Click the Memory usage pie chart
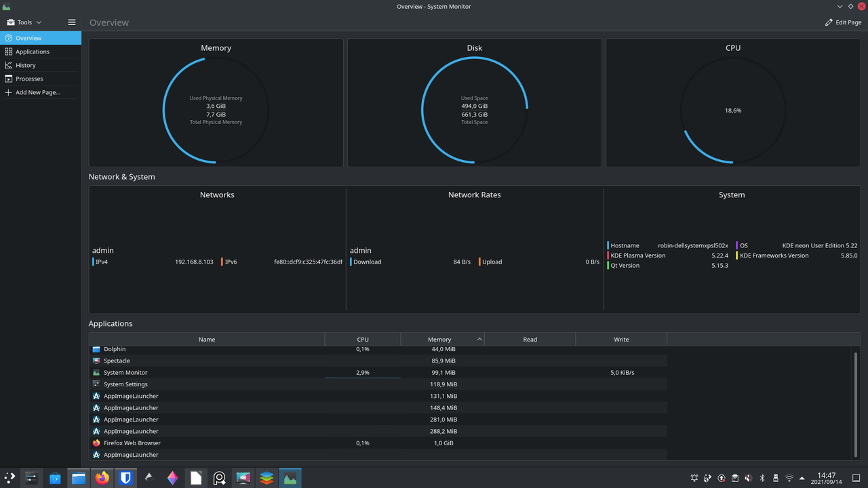 [x=216, y=110]
